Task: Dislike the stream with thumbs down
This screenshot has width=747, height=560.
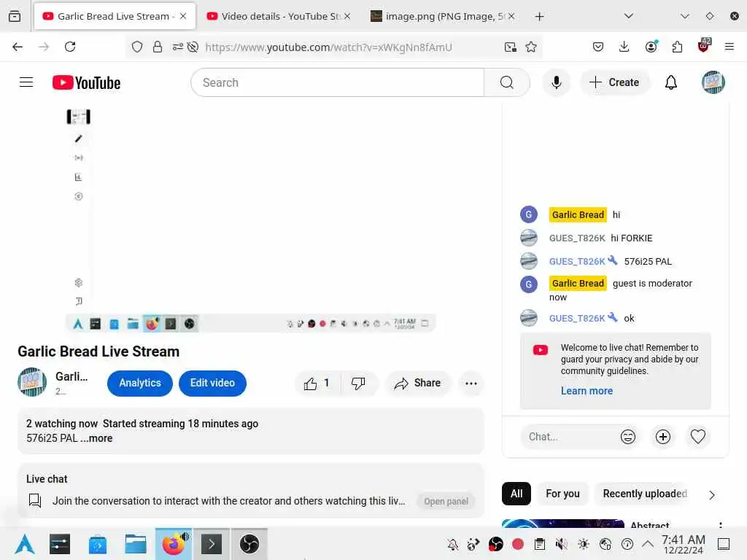Action: pos(358,384)
